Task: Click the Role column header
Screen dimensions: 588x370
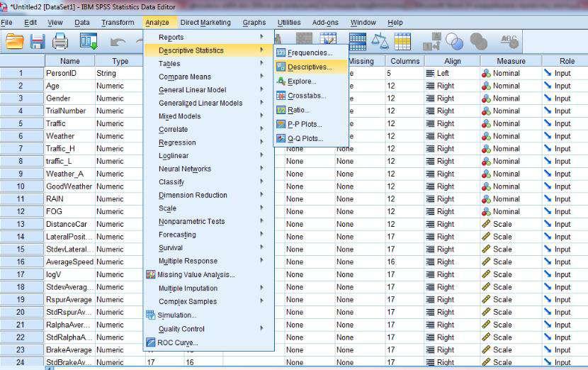Action: point(567,61)
